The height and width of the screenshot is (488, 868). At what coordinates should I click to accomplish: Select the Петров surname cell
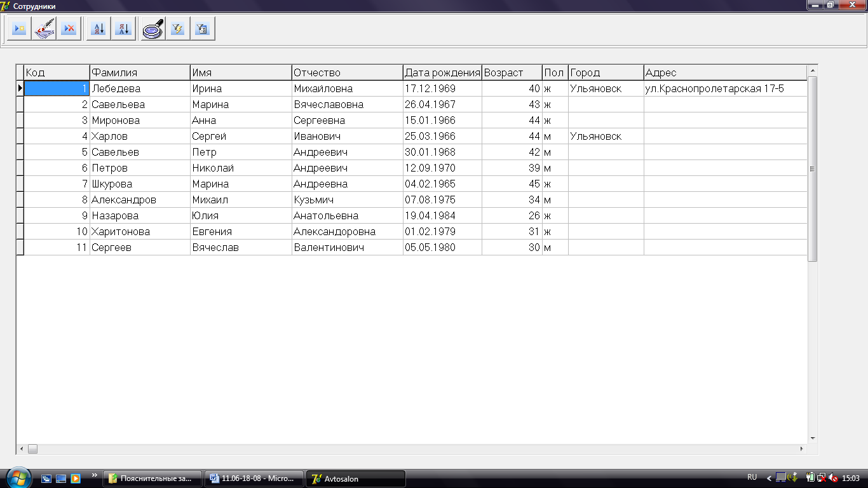click(x=140, y=168)
